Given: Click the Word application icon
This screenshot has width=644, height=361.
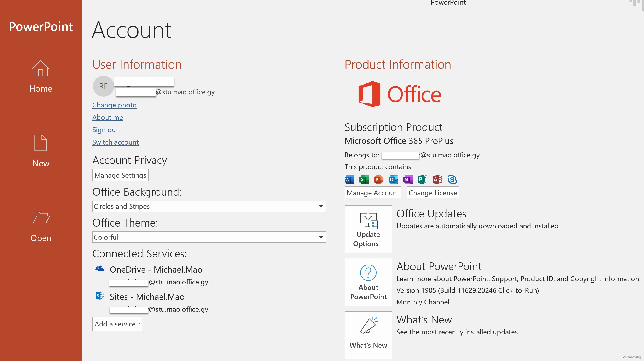Looking at the screenshot, I should [x=349, y=179].
